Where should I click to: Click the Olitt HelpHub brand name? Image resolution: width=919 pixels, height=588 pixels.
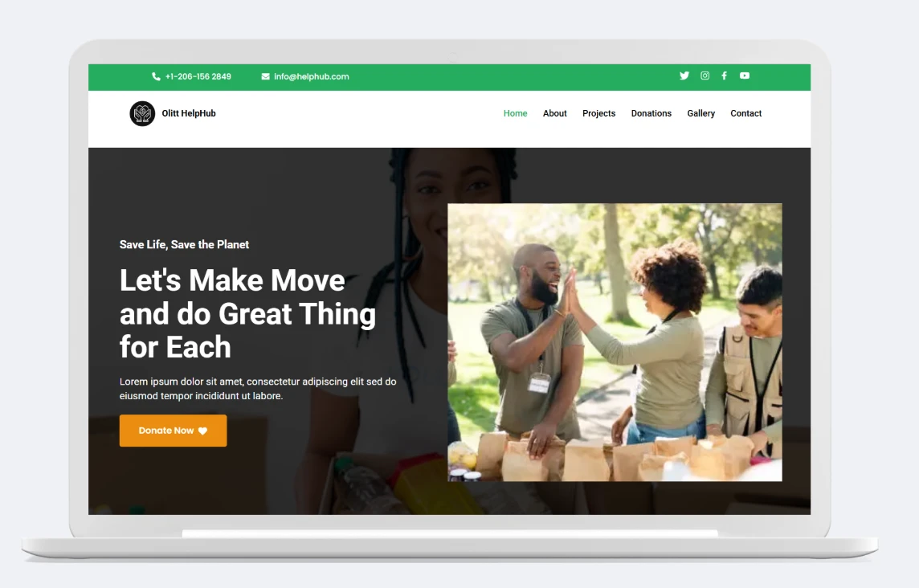(x=189, y=113)
